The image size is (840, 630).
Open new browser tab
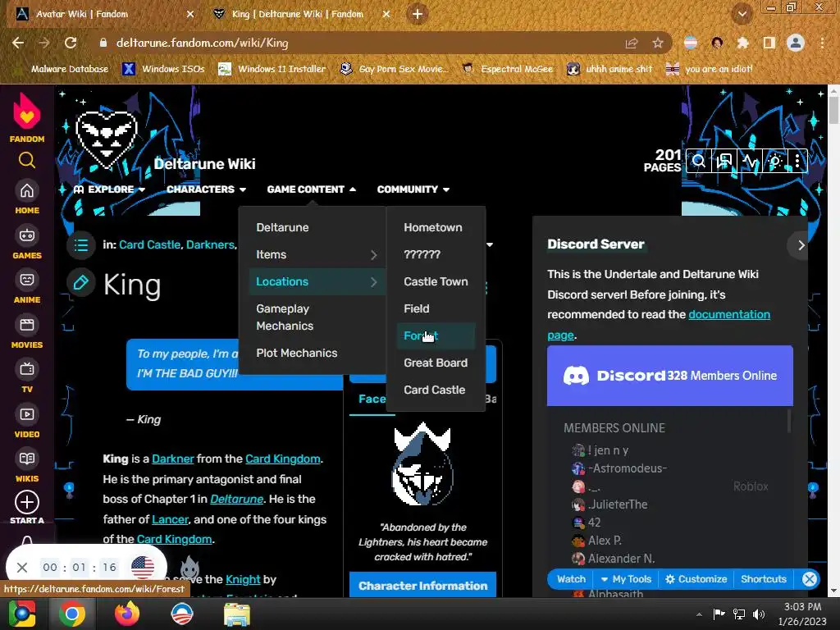pyautogui.click(x=418, y=14)
